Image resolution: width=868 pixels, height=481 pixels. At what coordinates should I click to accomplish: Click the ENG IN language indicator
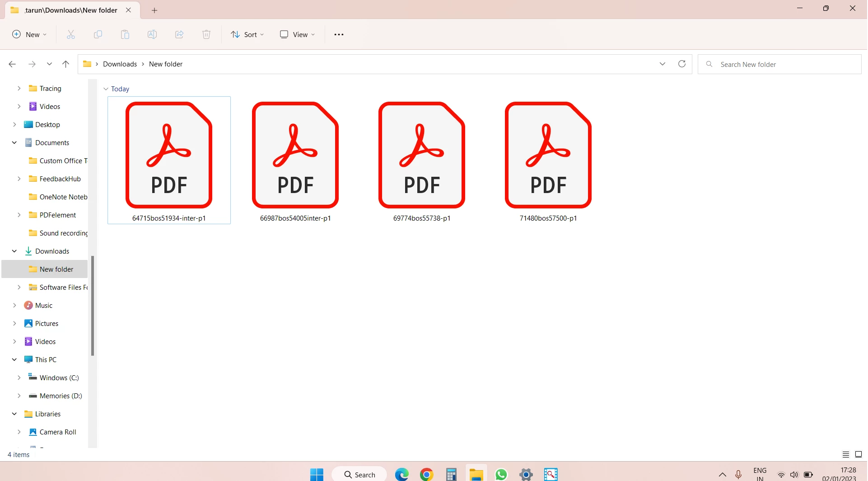click(760, 474)
